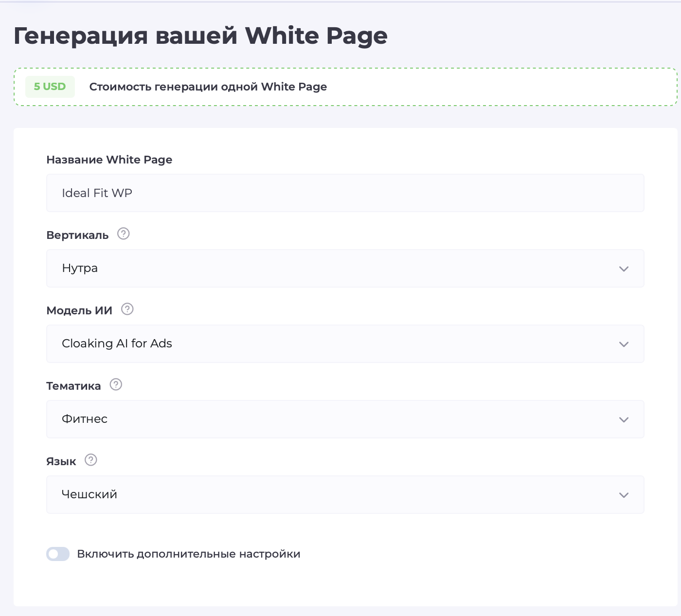Click the chevron arrow in Модель ИИ field
This screenshot has width=681, height=616.
coord(624,344)
